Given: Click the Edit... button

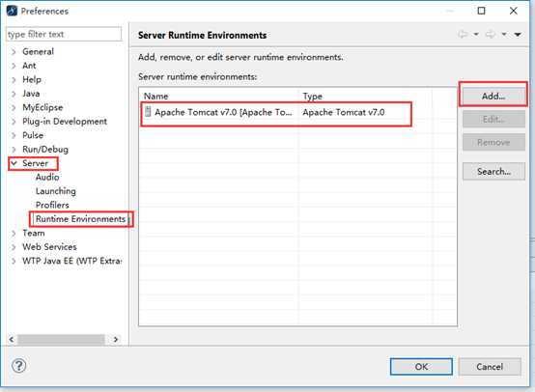Looking at the screenshot, I should [x=493, y=119].
